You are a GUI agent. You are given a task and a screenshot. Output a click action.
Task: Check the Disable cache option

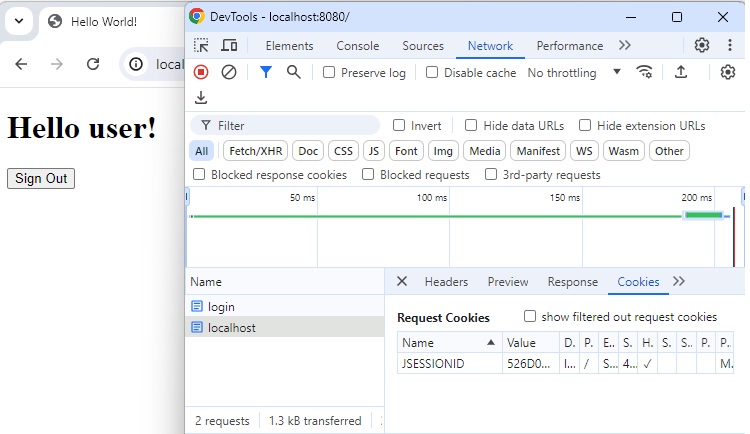(432, 72)
